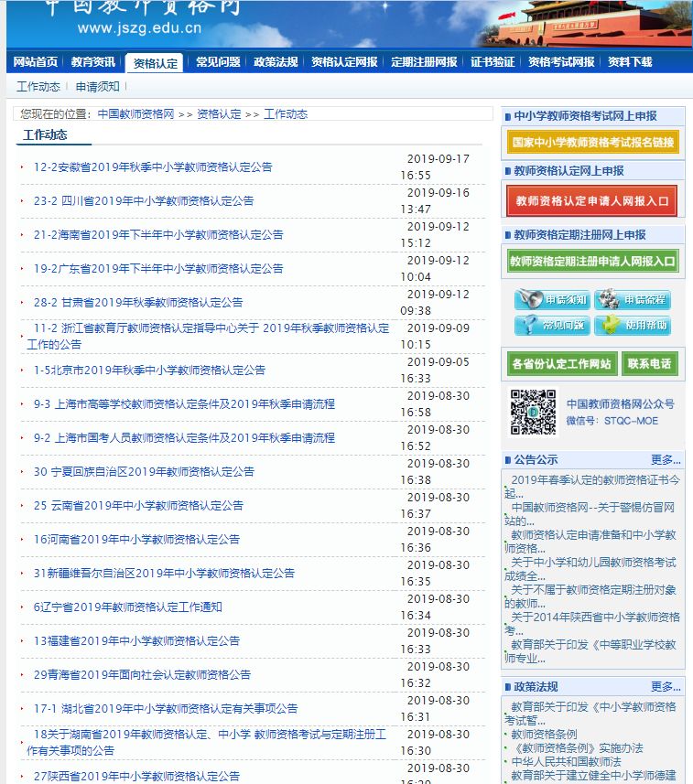Open 19-2广东省 announcement link
The image size is (693, 784).
pos(158,269)
